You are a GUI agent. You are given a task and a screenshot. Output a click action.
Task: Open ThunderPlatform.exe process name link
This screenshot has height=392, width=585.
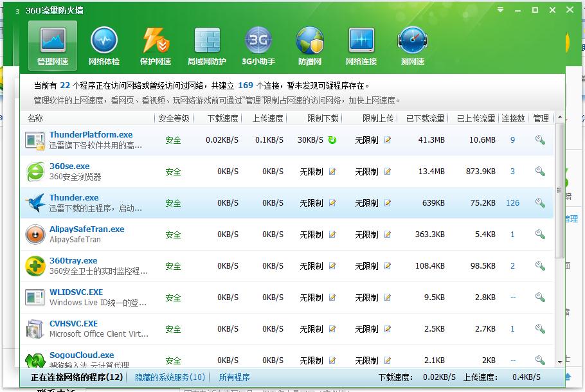click(x=91, y=135)
